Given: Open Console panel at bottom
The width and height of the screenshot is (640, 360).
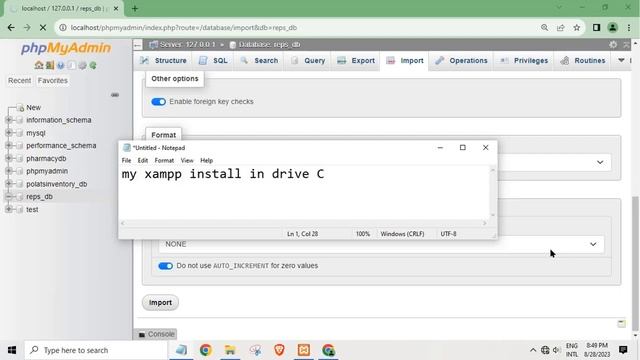Looking at the screenshot, I should coord(157,334).
